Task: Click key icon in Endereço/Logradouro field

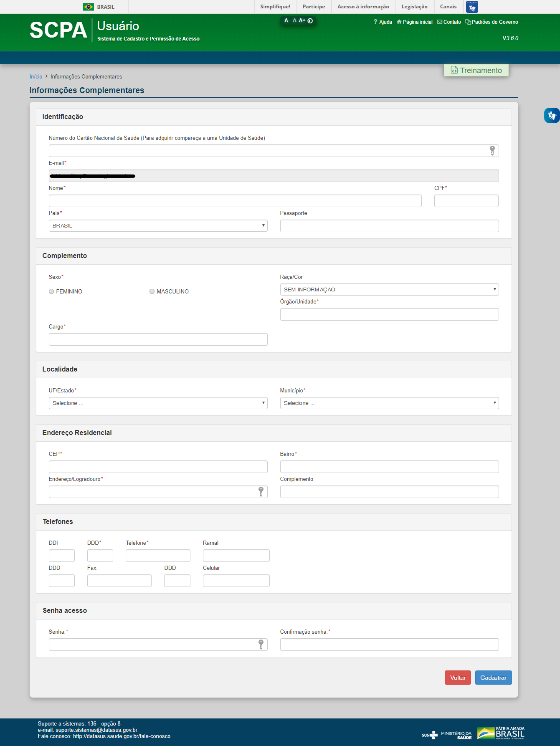Action: pyautogui.click(x=261, y=492)
